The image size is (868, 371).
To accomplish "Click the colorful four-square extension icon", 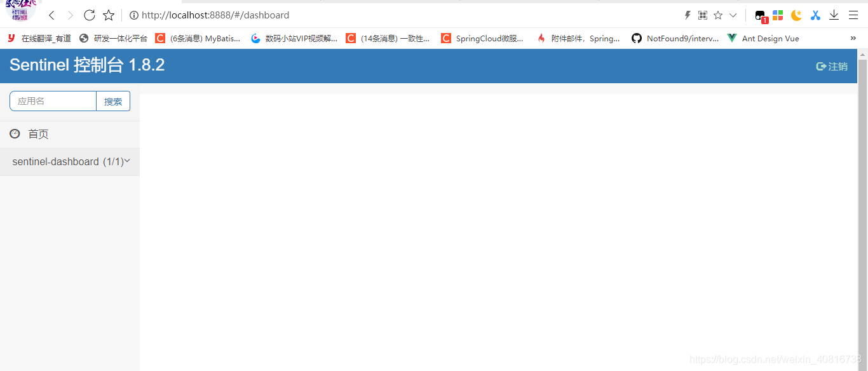I will (x=778, y=15).
